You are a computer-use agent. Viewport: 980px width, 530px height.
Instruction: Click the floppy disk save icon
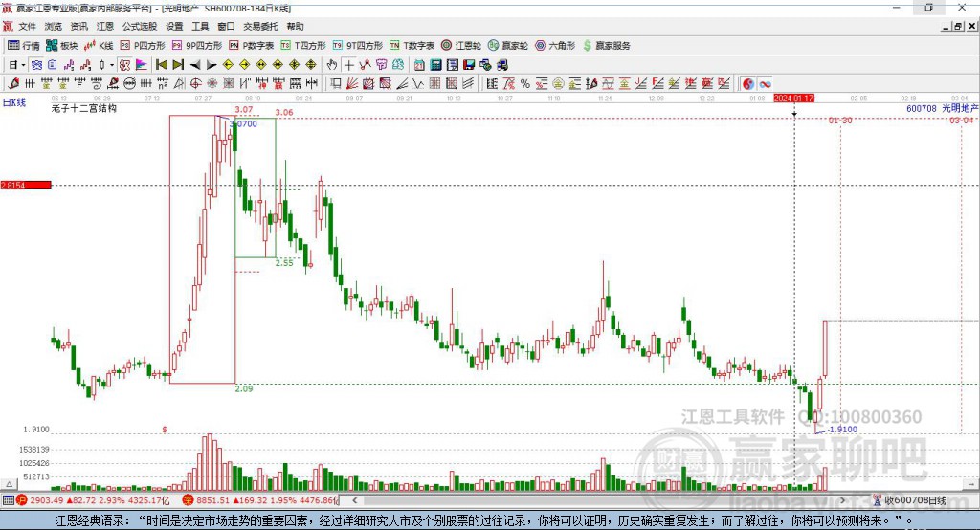coord(469,65)
